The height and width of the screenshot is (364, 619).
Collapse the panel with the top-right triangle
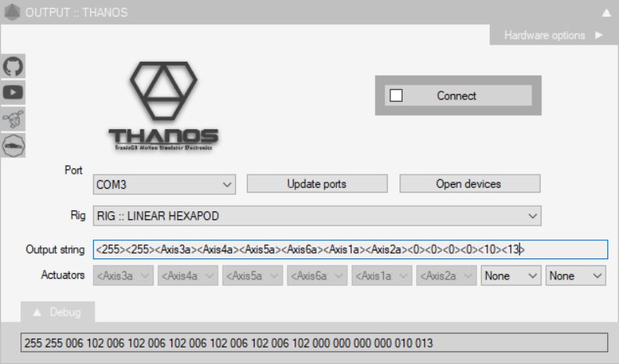[606, 13]
